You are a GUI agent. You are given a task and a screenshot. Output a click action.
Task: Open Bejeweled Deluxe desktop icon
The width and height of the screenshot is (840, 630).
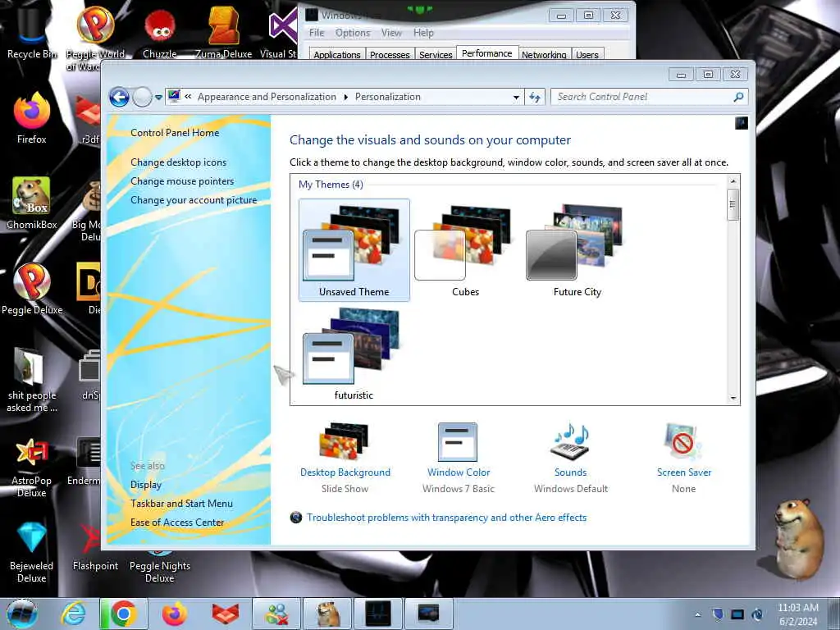pyautogui.click(x=32, y=552)
